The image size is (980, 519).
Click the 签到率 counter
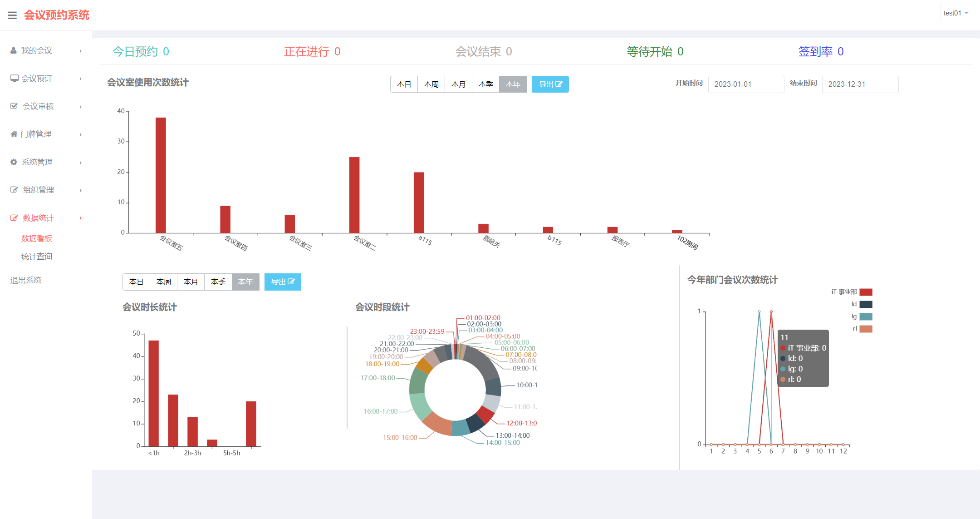coord(821,51)
